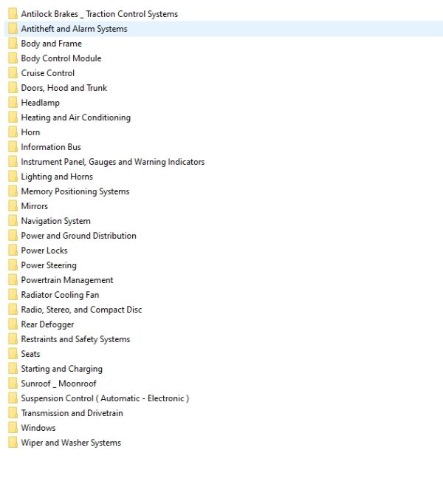This screenshot has width=443, height=504.
Task: Click the Windows folder icon
Action: coord(13,428)
